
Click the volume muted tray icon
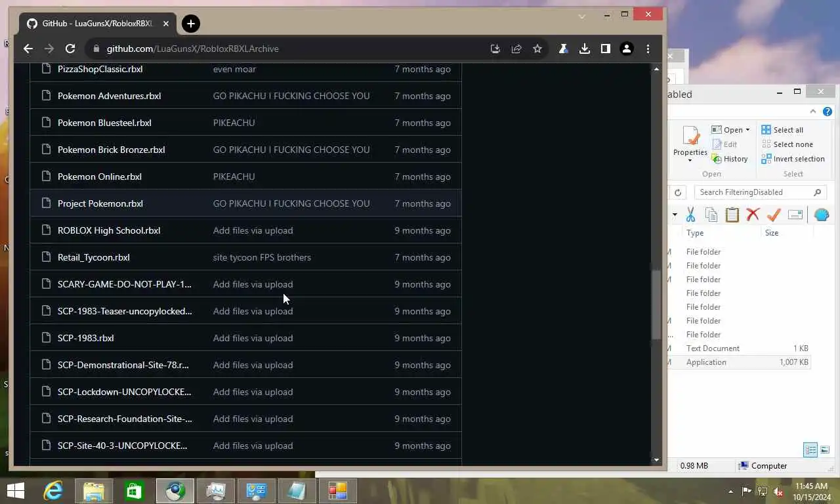tap(778, 491)
